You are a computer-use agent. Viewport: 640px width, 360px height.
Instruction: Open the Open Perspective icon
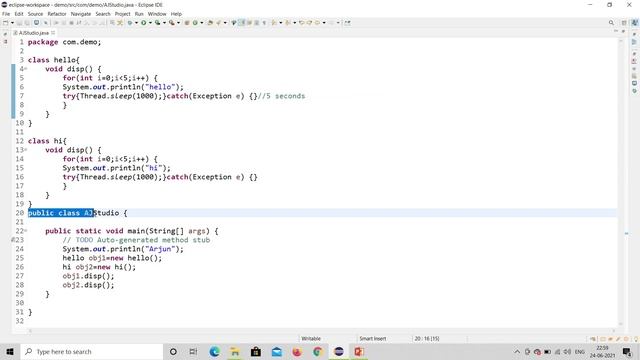tap(624, 23)
